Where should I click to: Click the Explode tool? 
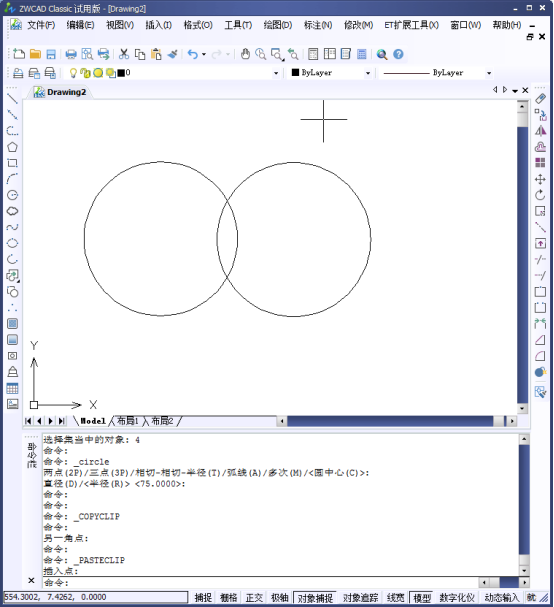pos(540,372)
